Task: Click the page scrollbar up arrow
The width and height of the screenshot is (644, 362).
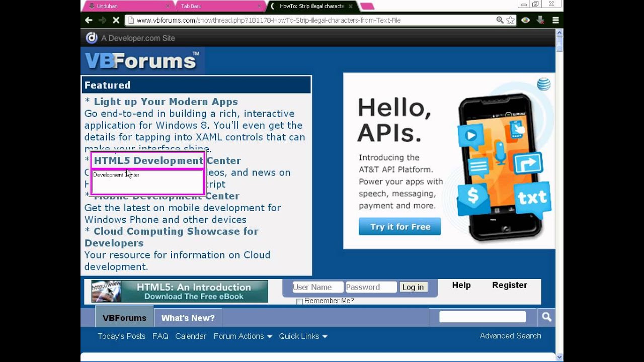Action: click(559, 33)
